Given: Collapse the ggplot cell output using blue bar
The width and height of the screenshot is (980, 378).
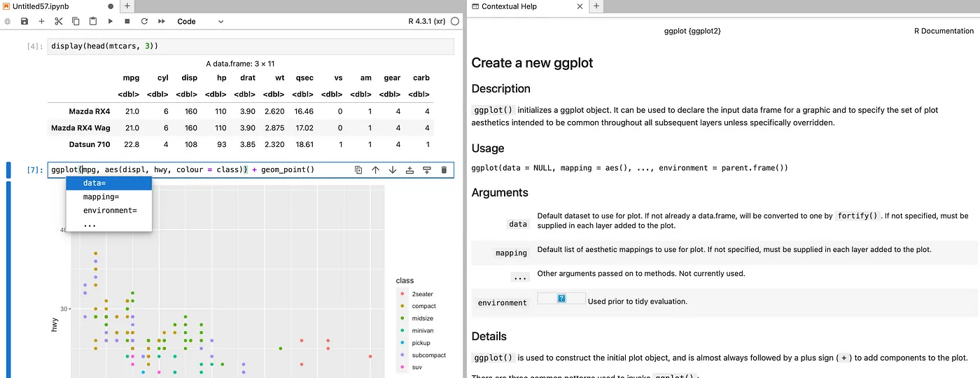Looking at the screenshot, I should tap(8, 280).
